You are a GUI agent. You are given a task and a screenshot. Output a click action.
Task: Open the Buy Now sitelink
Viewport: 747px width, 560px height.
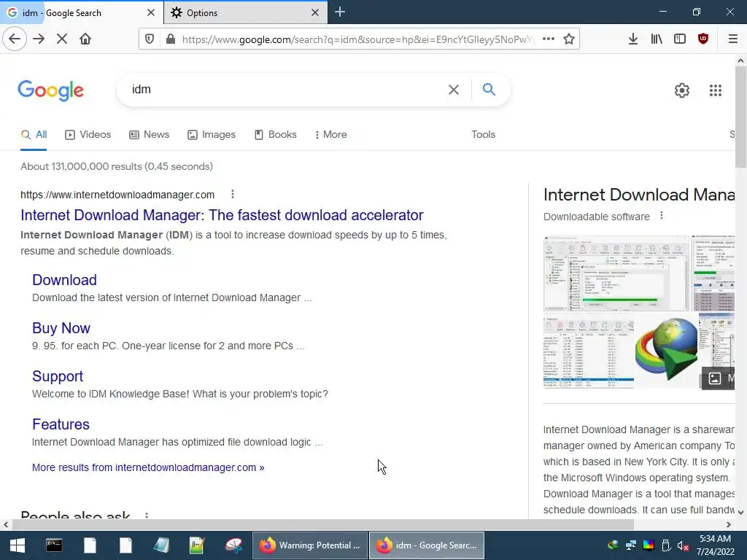coord(61,328)
